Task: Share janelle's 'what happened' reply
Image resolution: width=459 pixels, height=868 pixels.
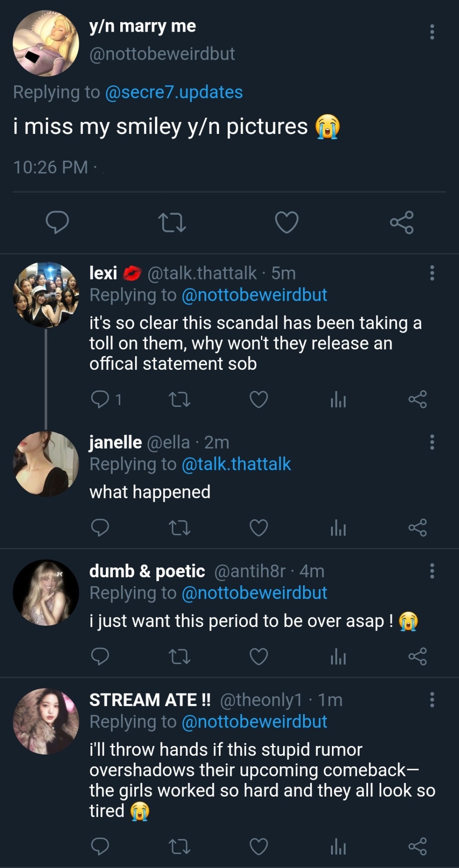Action: click(x=417, y=528)
